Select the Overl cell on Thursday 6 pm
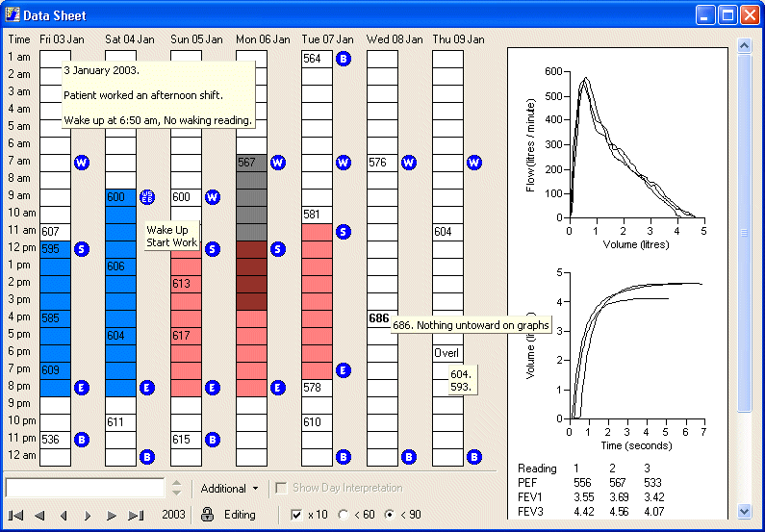This screenshot has width=765, height=532. click(447, 353)
